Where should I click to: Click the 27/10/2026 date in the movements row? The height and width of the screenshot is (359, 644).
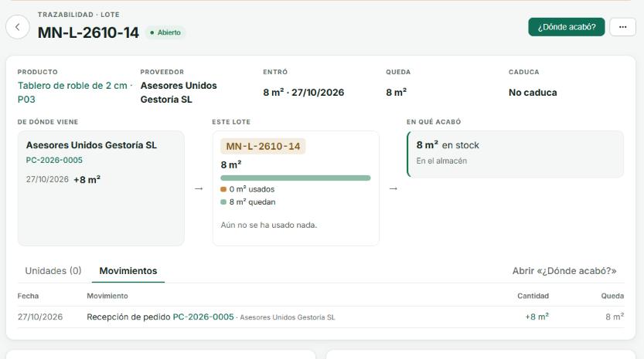point(40,317)
